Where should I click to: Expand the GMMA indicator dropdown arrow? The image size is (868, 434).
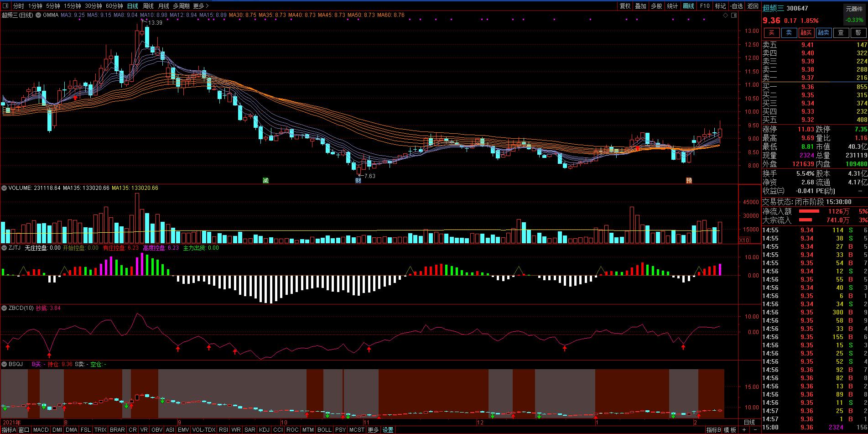click(38, 15)
